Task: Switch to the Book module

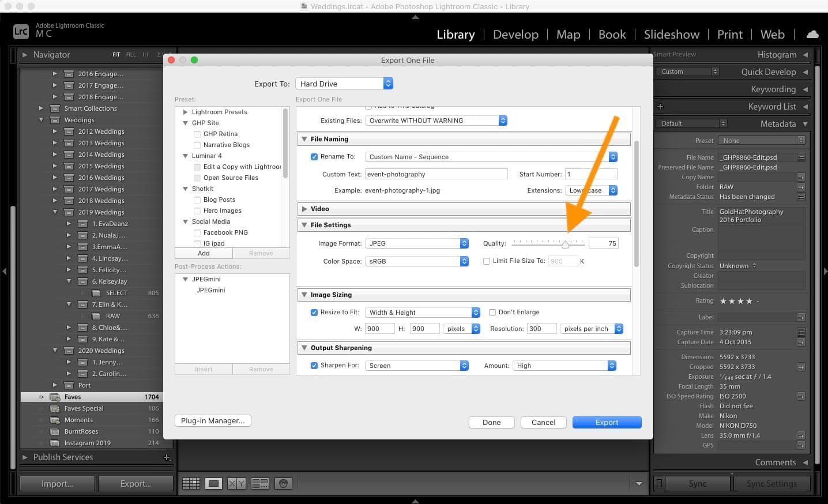Action: coord(612,35)
